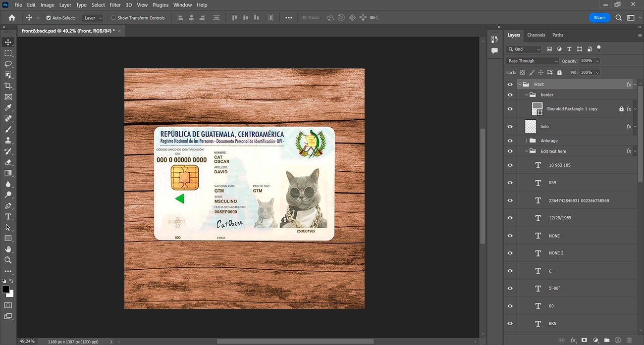Collapse the Edit text here group
Viewport: 644px width, 345px height.
point(526,151)
